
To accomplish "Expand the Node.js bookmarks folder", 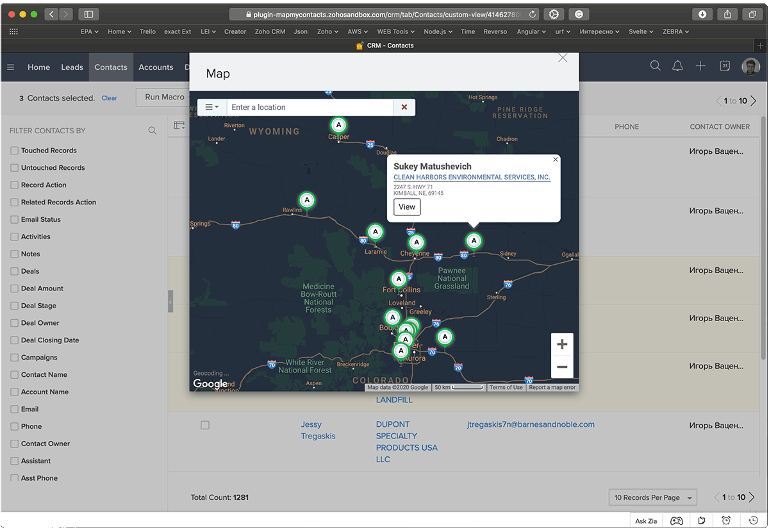I will click(438, 31).
